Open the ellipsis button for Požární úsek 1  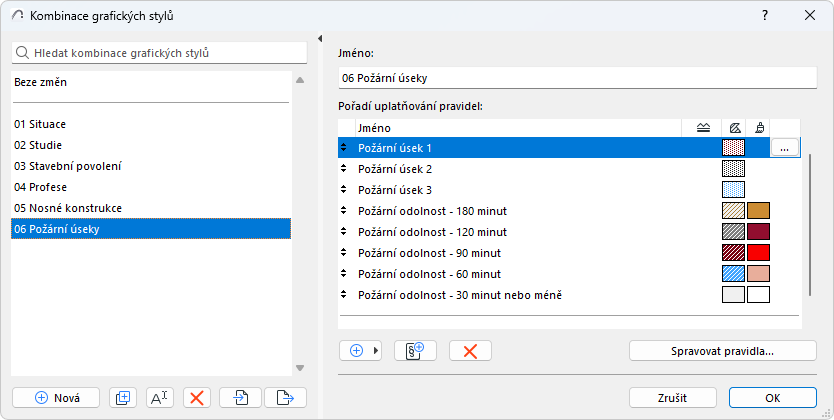coord(785,148)
